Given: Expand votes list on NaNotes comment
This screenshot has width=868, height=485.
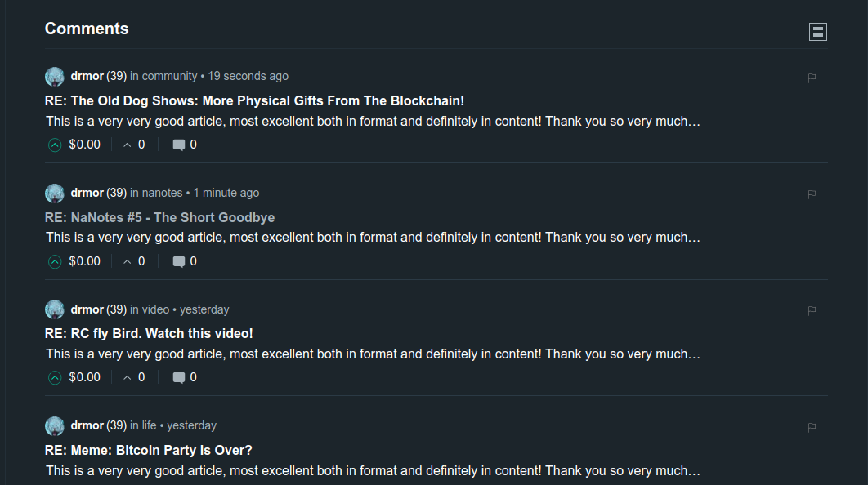Looking at the screenshot, I should pos(134,261).
